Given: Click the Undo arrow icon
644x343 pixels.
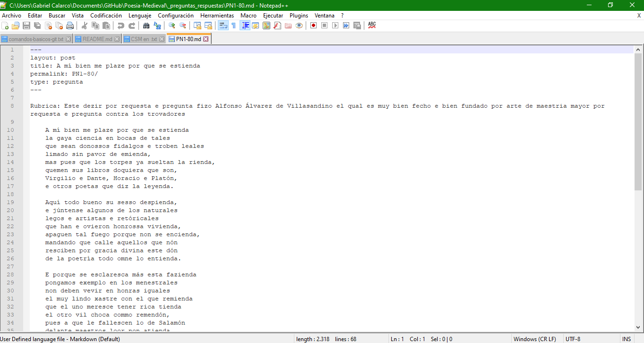Looking at the screenshot, I should click(121, 25).
